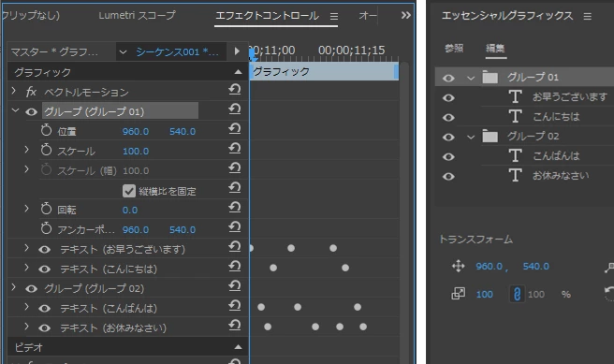Reset テキスト (こんばんは) effect
614x364 pixels.
(235, 306)
